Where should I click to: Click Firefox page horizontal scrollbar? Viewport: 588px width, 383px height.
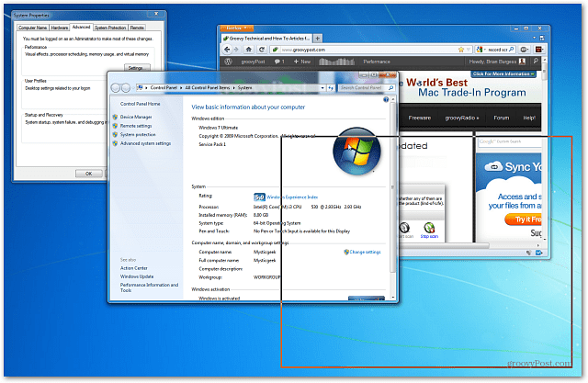coord(443,245)
